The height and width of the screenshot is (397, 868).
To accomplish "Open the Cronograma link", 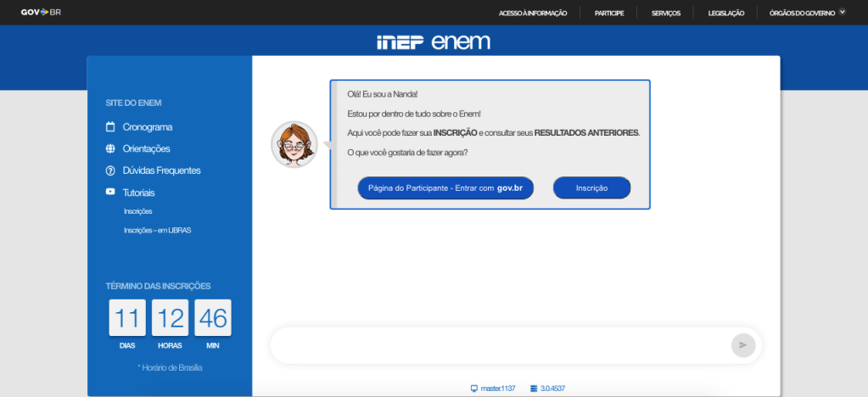I will tap(148, 127).
